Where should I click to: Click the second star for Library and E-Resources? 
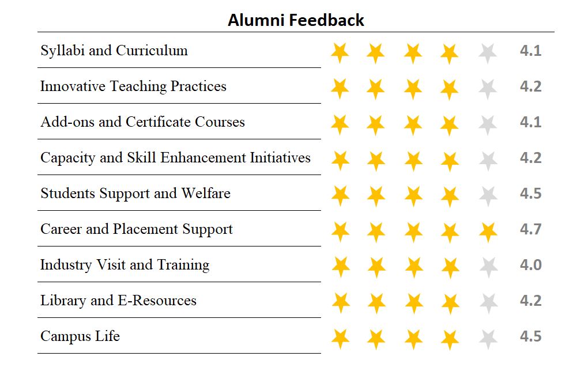pos(376,303)
